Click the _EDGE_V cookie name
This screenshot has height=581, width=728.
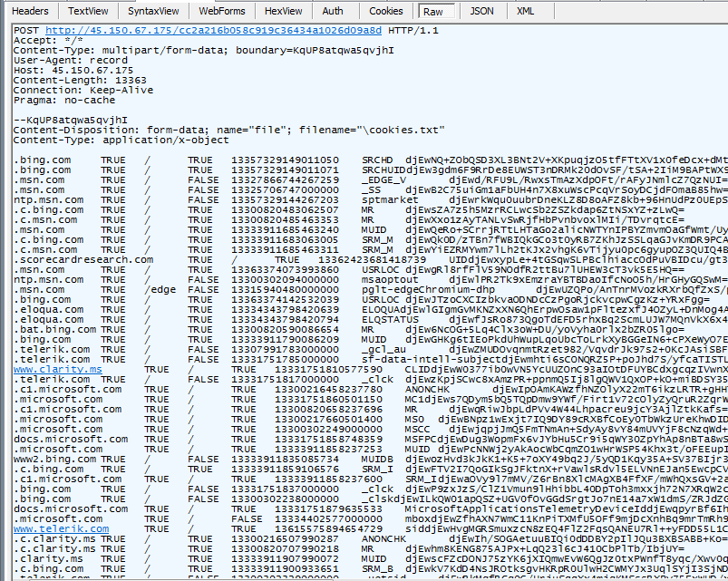[x=384, y=180]
